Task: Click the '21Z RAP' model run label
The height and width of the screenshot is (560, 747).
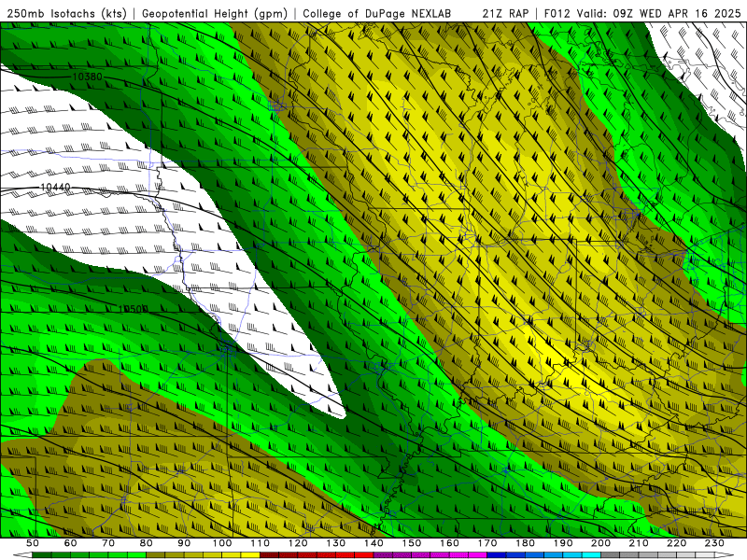Action: pos(505,13)
